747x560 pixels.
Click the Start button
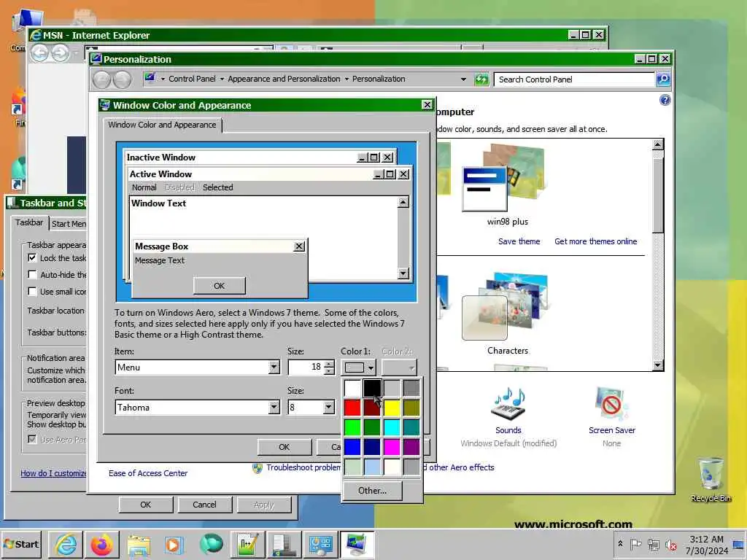(21, 544)
